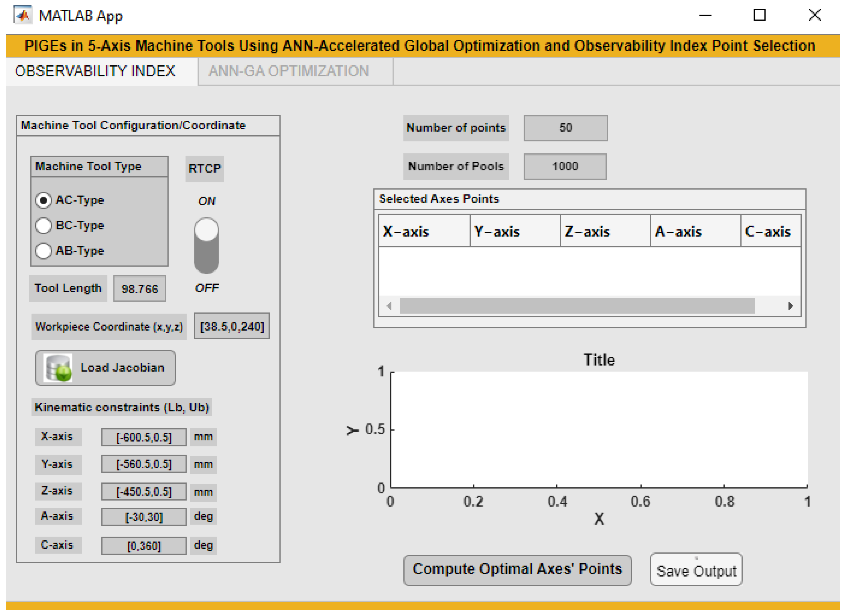Click the plot's "Title" text
The image size is (846, 616).
click(x=599, y=360)
